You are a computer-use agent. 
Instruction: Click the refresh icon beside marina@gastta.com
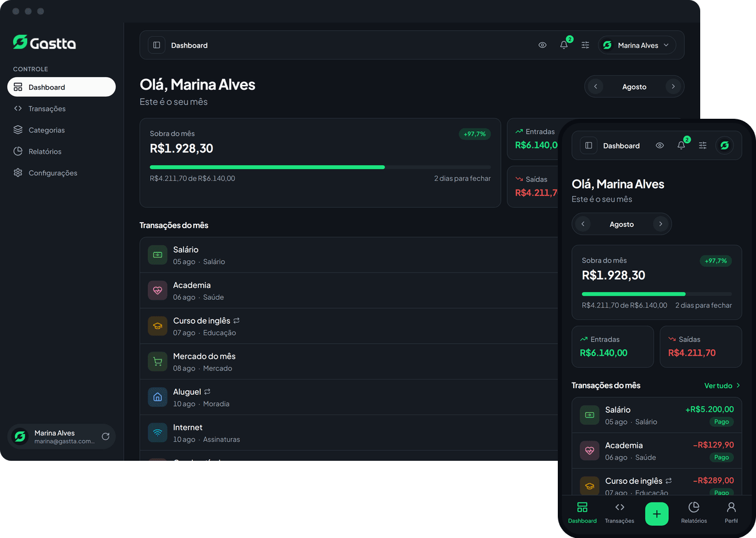[x=106, y=436]
